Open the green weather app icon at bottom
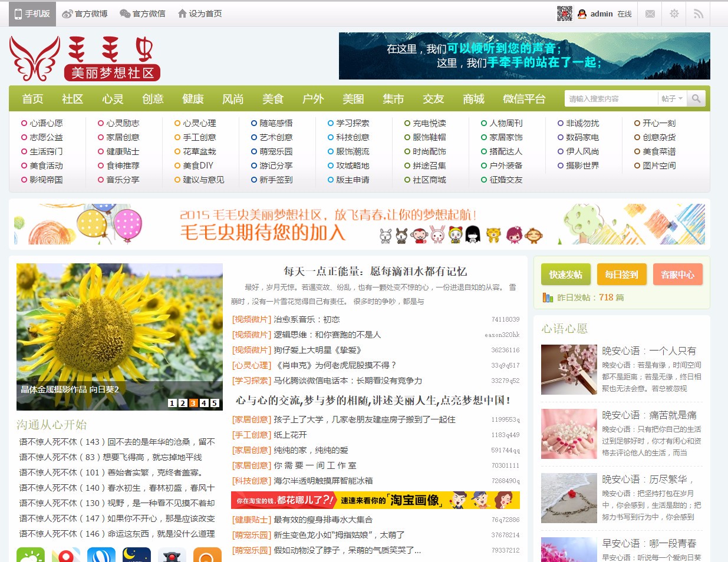 pos(31,554)
